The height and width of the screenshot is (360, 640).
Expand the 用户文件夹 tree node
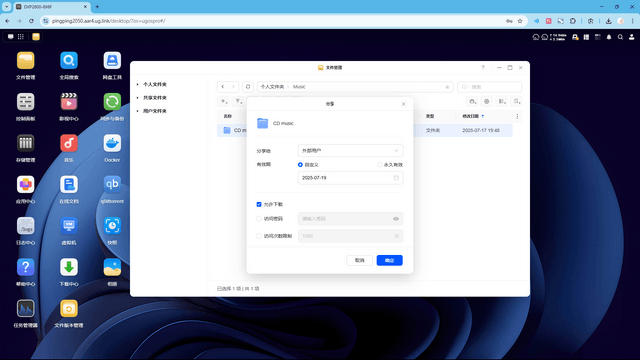(x=138, y=111)
